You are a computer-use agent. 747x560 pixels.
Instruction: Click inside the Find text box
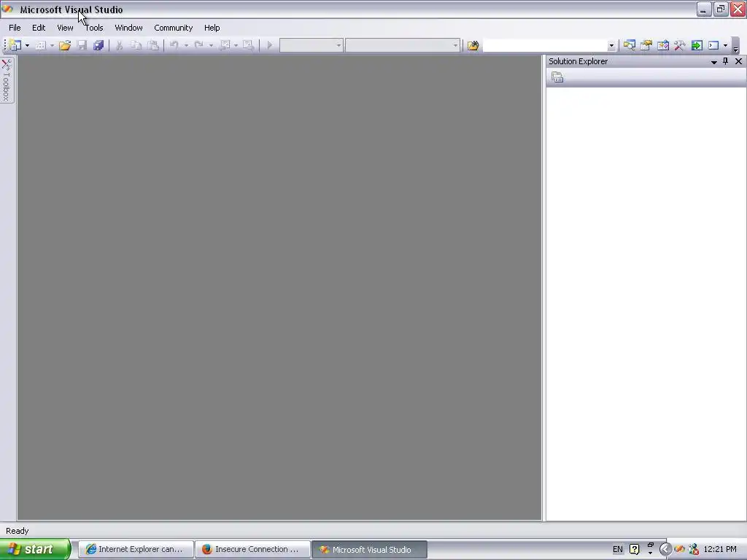(545, 45)
